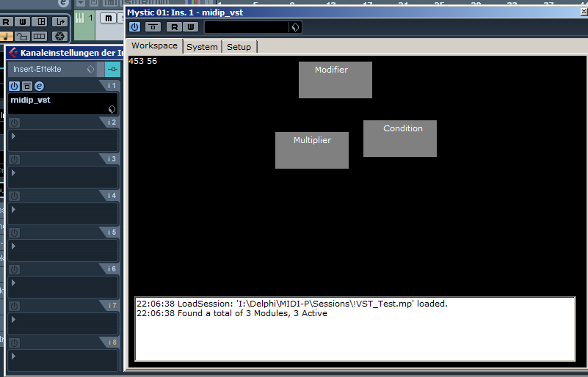Toggle musical timebase note icon
Image resolution: width=588 pixels, height=377 pixels.
[7, 37]
